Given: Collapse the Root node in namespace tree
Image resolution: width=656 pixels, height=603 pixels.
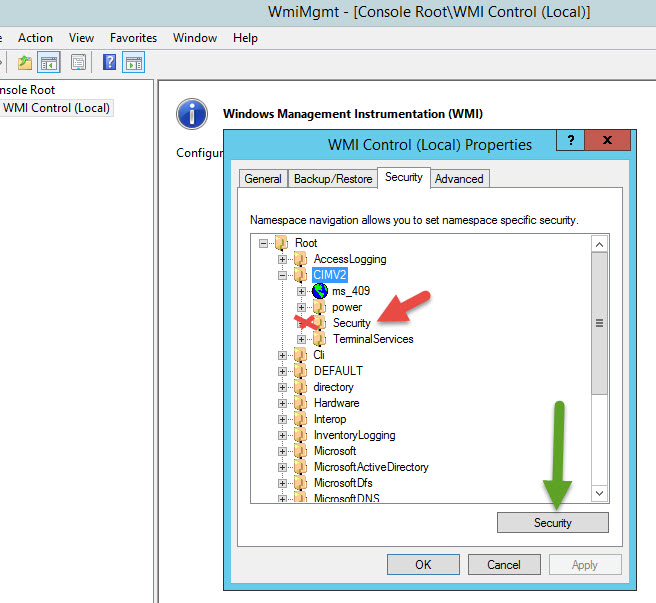Looking at the screenshot, I should coord(263,243).
